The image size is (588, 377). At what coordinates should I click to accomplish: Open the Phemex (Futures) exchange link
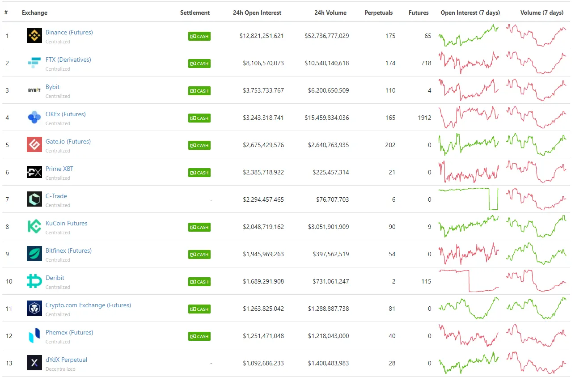(x=69, y=332)
